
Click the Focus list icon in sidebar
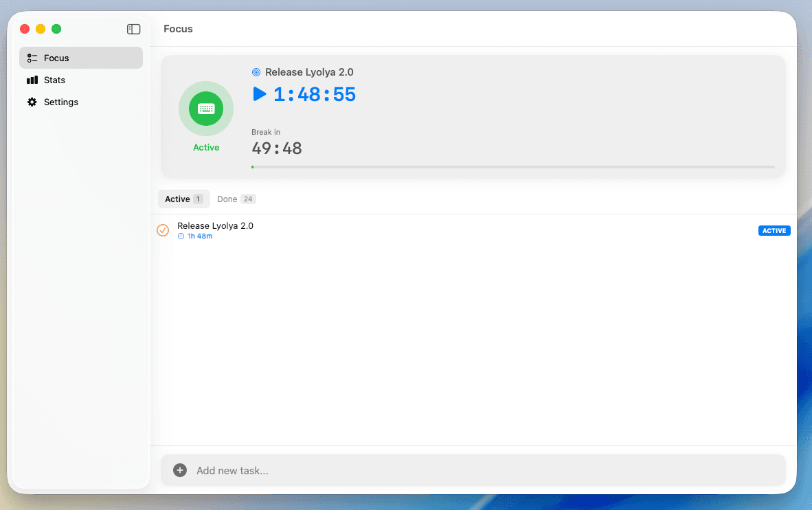(32, 58)
